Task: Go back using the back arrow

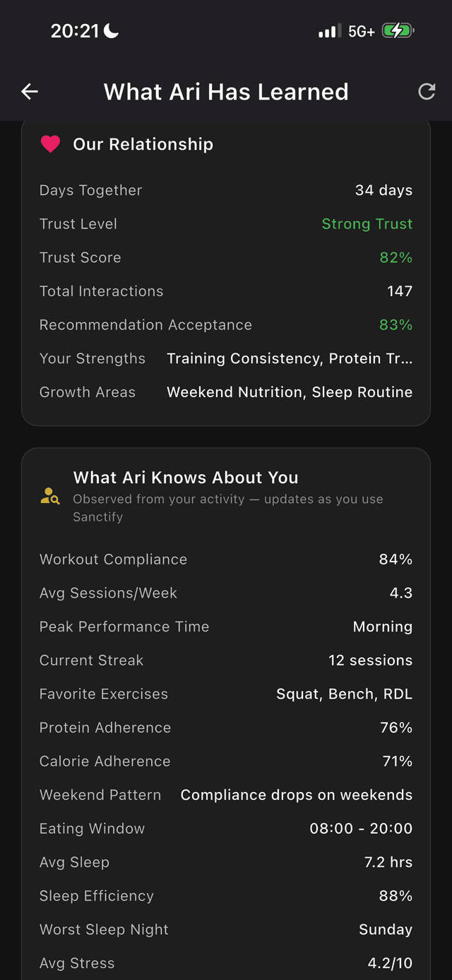Action: tap(30, 91)
